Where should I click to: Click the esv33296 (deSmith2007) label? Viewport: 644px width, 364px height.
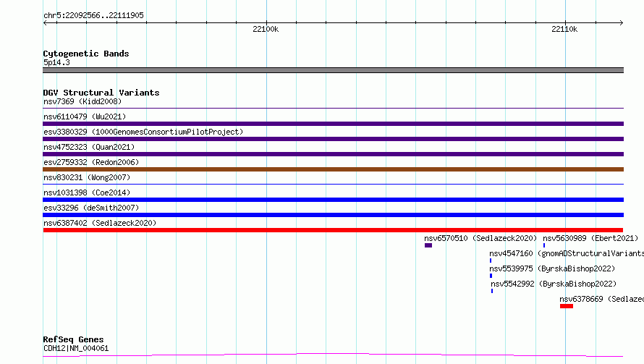(91, 208)
